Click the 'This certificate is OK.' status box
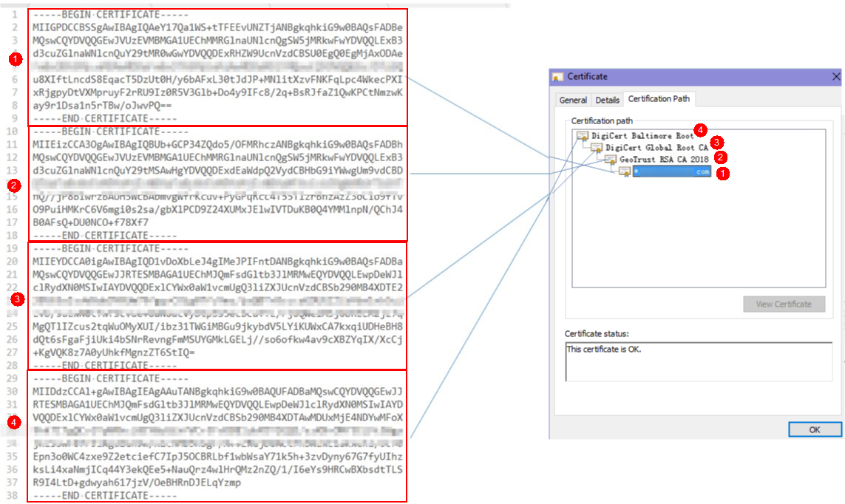 [699, 361]
